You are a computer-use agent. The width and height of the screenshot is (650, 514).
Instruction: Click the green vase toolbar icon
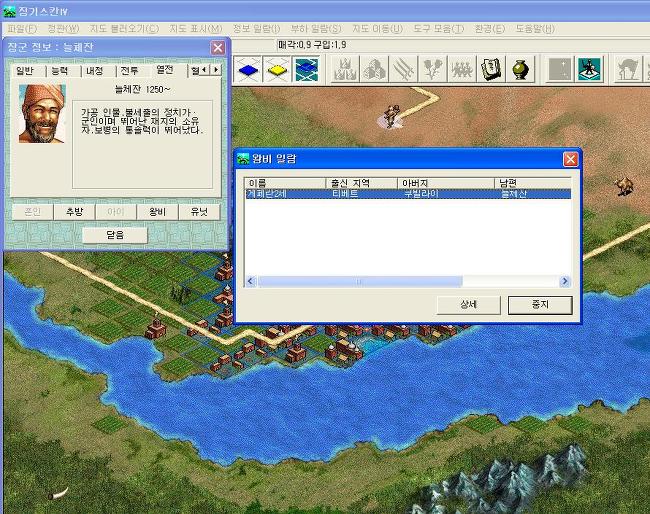521,69
